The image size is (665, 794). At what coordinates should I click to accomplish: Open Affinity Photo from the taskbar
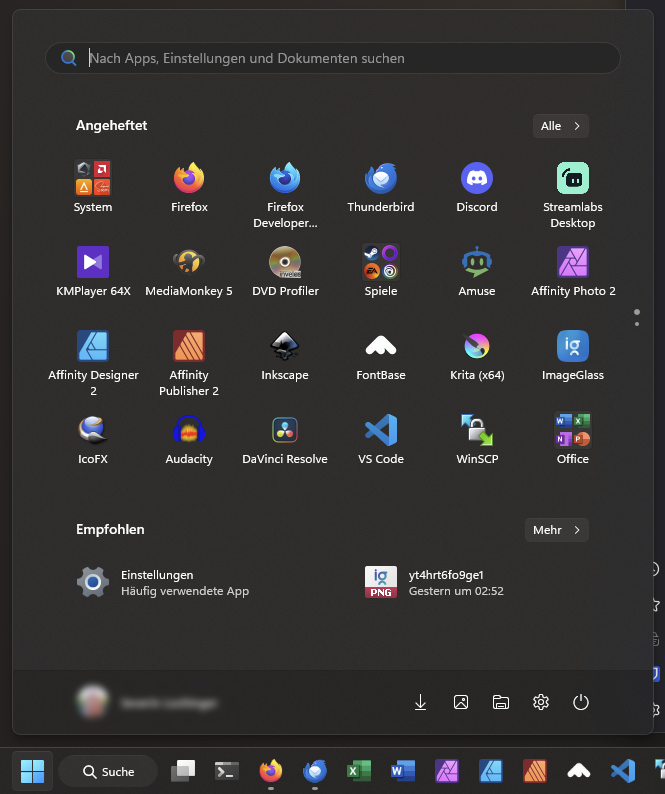(447, 771)
